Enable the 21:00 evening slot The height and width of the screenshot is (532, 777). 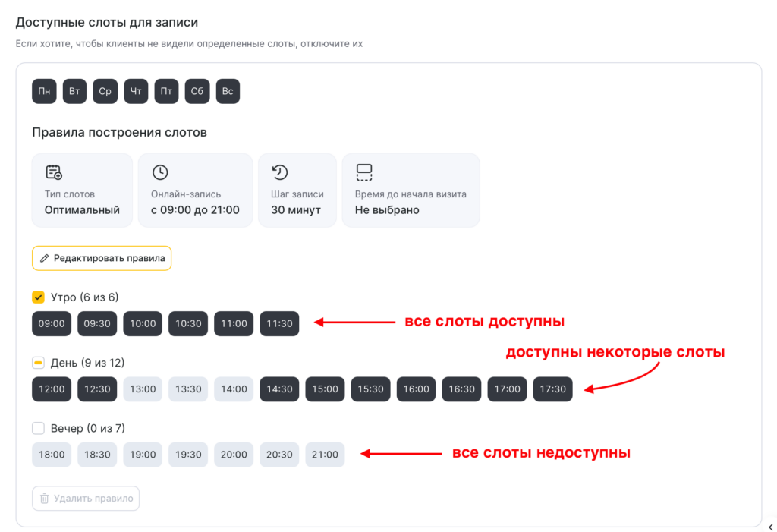pos(325,455)
